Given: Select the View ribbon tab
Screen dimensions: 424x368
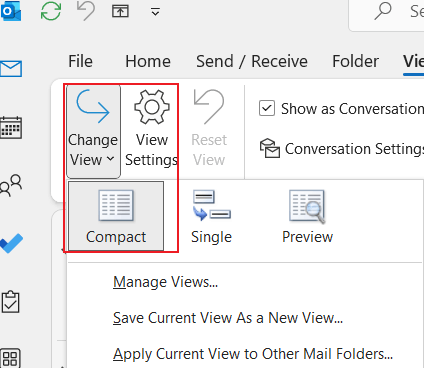Looking at the screenshot, I should pyautogui.click(x=414, y=61).
